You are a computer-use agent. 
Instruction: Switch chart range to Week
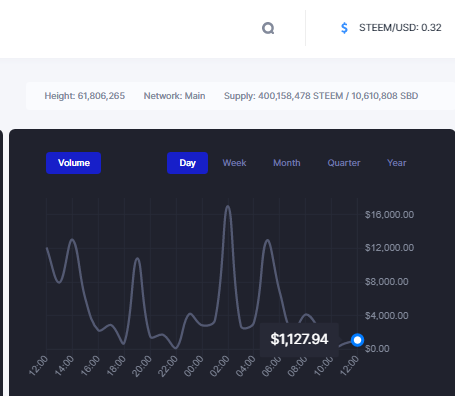click(x=234, y=163)
